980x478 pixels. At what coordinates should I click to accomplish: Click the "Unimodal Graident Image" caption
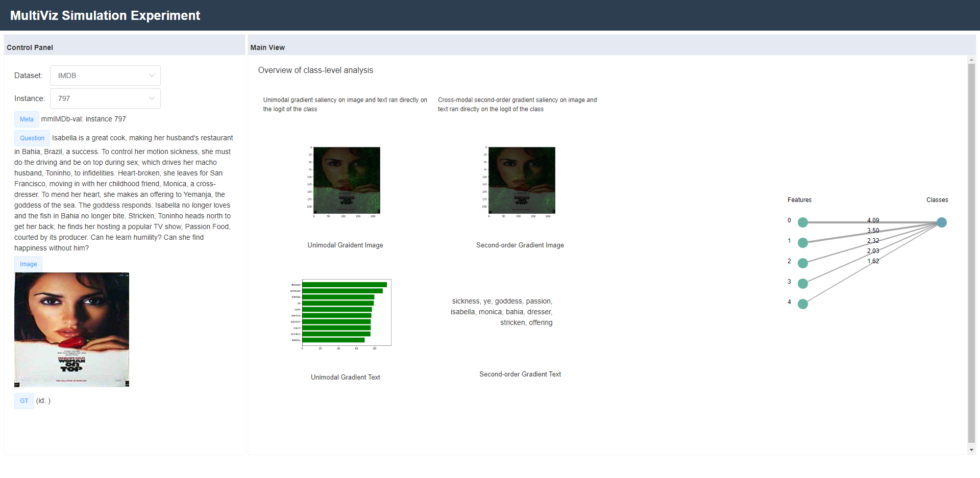pyautogui.click(x=345, y=245)
